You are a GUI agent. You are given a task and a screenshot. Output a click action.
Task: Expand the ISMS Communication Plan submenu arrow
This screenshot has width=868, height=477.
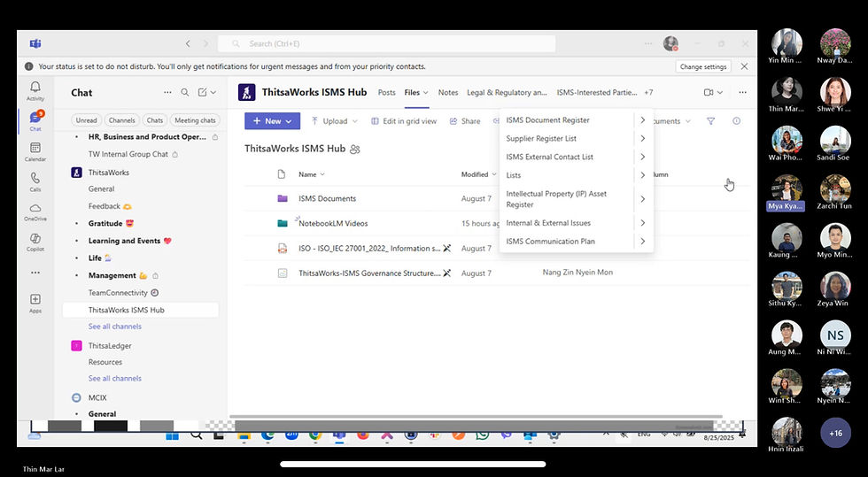point(643,242)
